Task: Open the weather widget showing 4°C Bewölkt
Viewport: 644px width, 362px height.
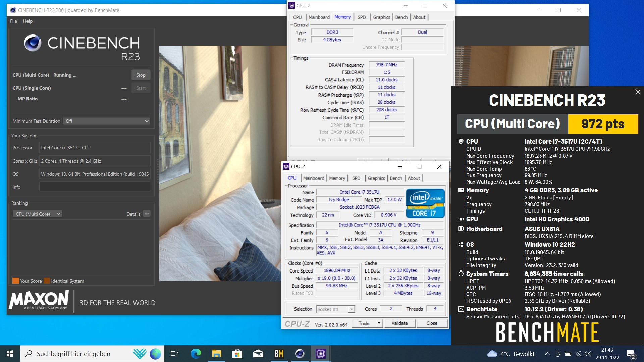Action: (x=511, y=354)
